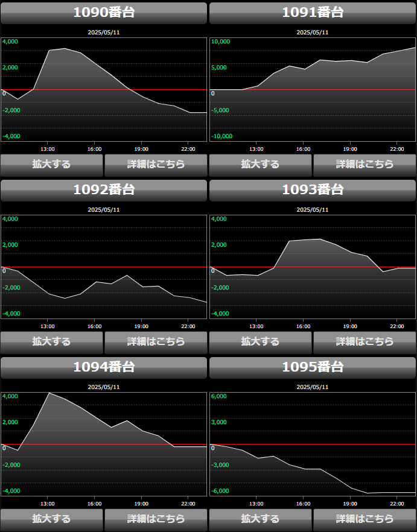417x532 pixels.
Task: Click the 22:00 time label under the 1091 graph
Action: pos(397,149)
